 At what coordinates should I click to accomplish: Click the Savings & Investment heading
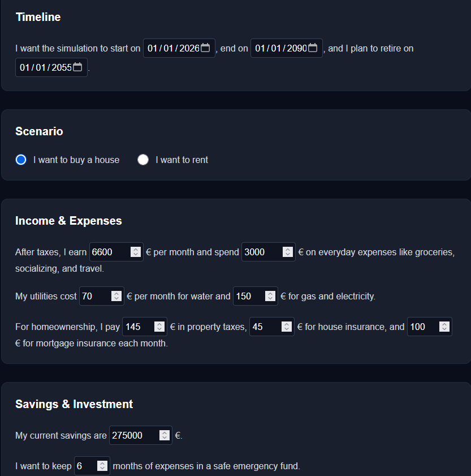tap(74, 404)
